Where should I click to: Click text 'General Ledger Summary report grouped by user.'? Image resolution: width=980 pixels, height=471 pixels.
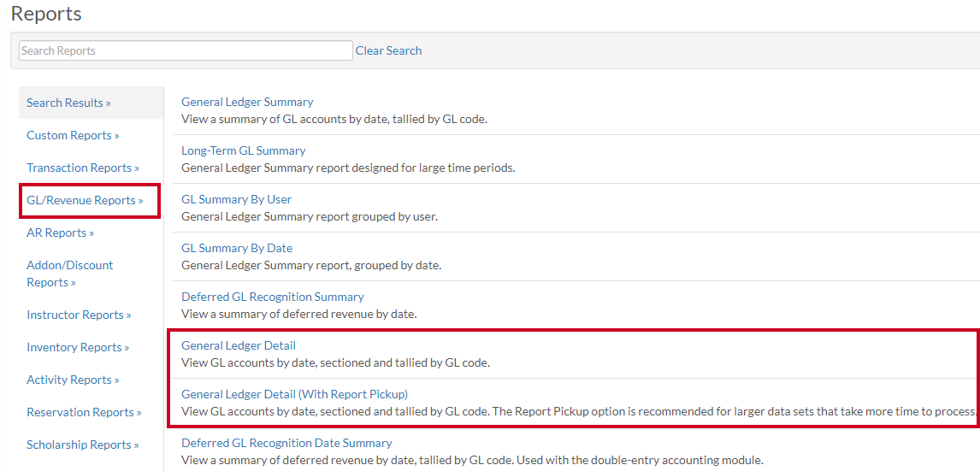pyautogui.click(x=310, y=217)
